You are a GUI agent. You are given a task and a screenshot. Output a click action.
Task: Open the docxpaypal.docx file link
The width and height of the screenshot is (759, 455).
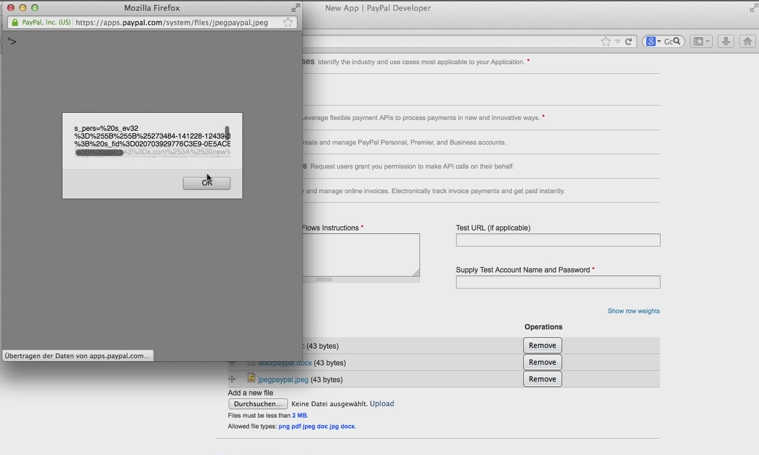tap(285, 363)
